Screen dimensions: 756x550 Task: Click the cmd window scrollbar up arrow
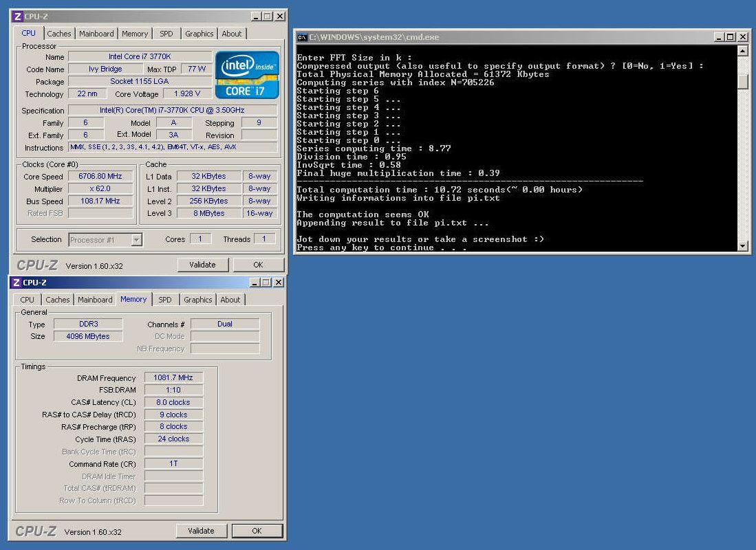pyautogui.click(x=742, y=51)
